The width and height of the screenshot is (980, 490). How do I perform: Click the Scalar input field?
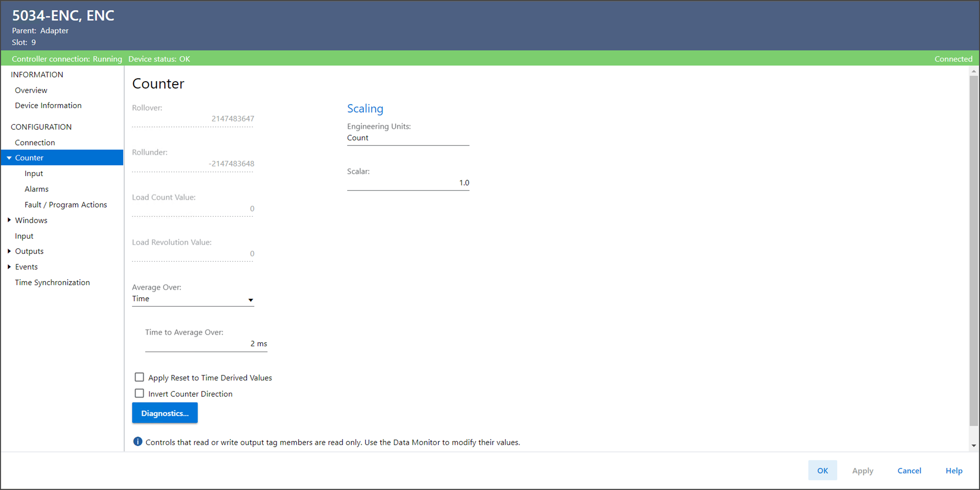click(408, 183)
